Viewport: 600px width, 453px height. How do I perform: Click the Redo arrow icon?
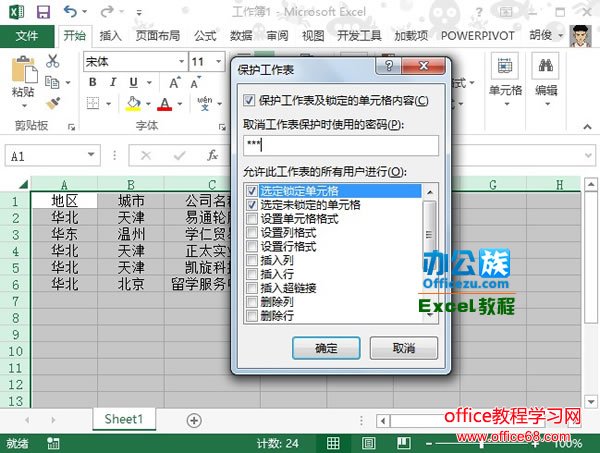[107, 11]
